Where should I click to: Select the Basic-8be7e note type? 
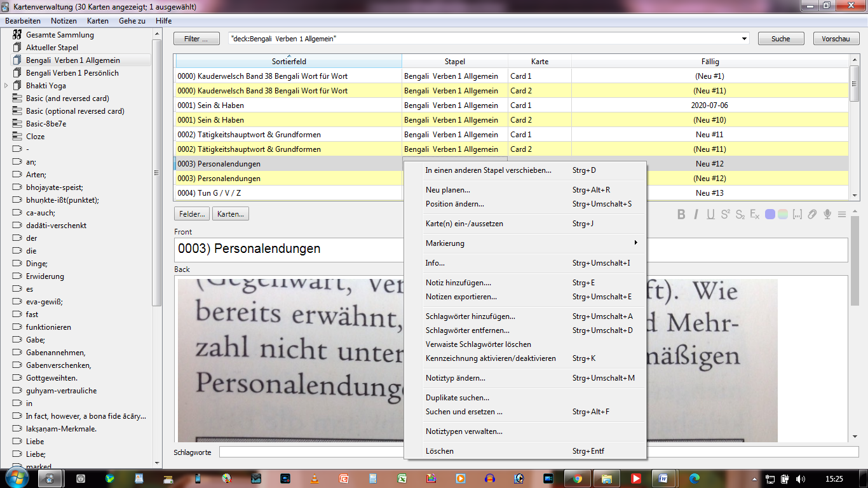[x=46, y=124]
